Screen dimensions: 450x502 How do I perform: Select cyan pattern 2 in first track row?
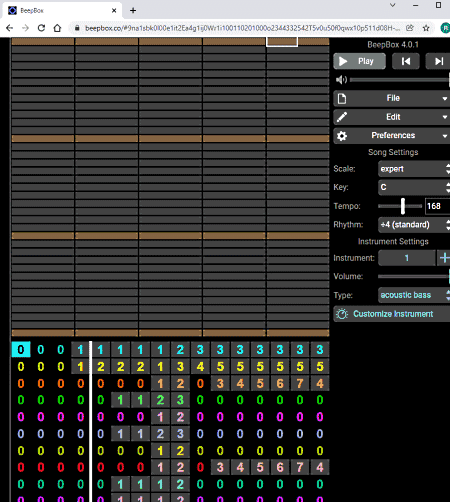click(180, 349)
